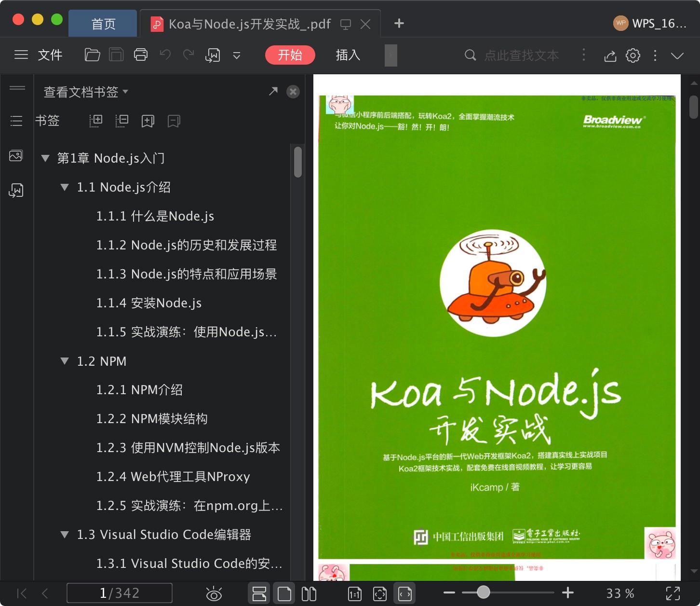Jump to the first page
The image size is (700, 606).
(22, 593)
